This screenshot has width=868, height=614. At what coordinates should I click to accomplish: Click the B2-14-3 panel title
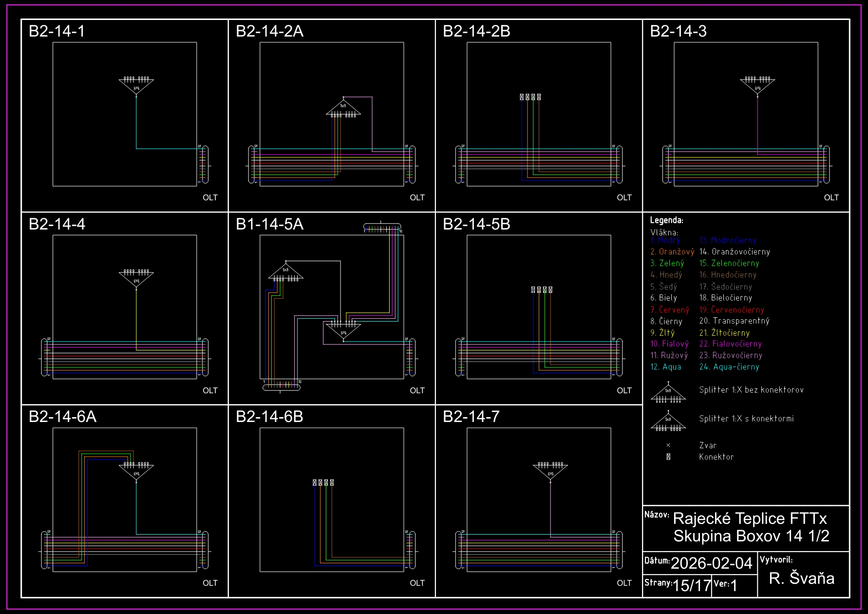(x=678, y=31)
